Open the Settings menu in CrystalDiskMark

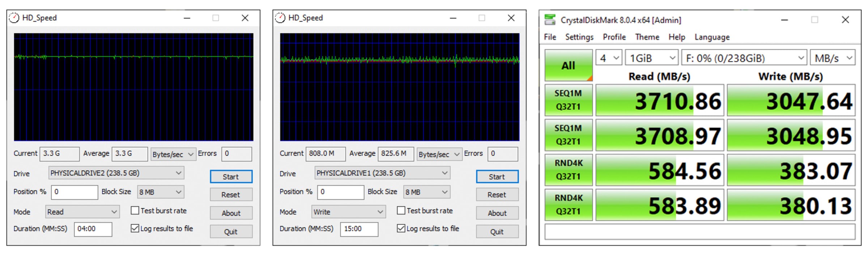579,37
